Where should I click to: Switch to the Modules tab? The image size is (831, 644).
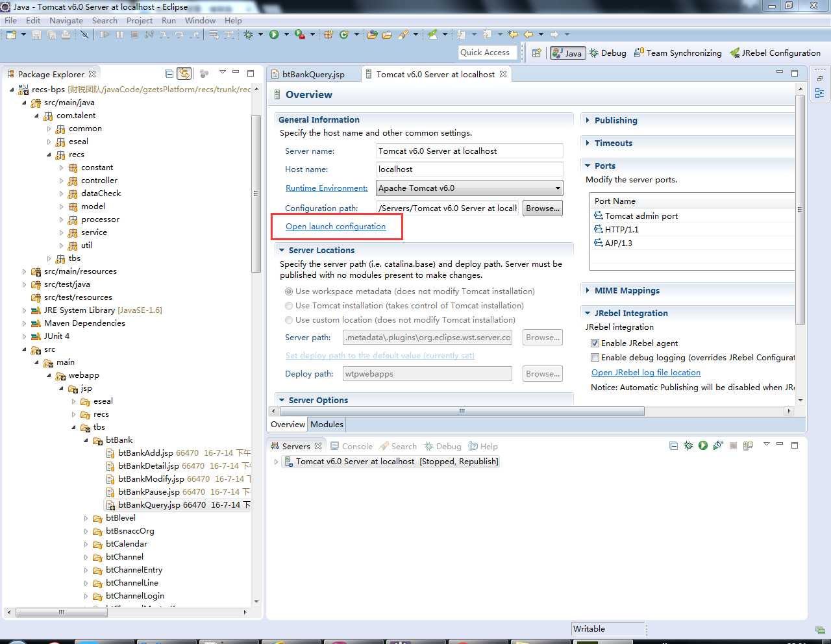pos(327,425)
